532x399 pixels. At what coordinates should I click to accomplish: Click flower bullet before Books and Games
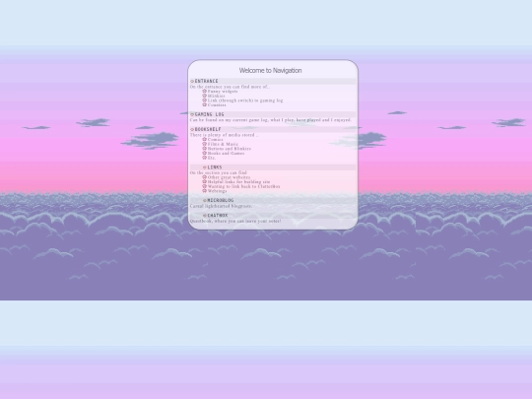click(204, 153)
